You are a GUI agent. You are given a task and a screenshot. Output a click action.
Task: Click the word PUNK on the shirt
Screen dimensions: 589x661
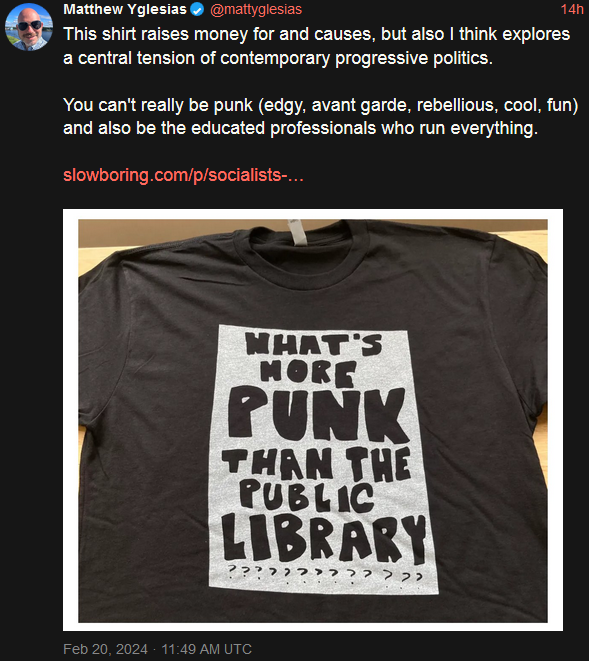pos(317,416)
